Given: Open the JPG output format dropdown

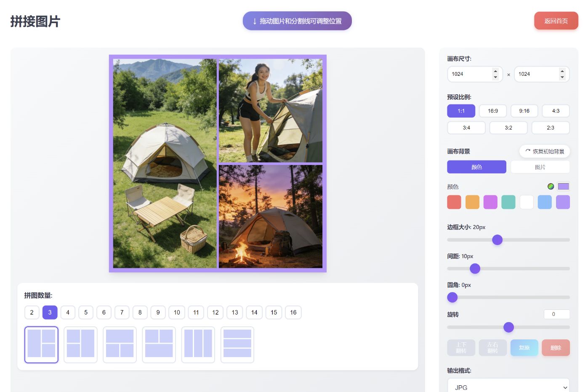Looking at the screenshot, I should pyautogui.click(x=508, y=387).
